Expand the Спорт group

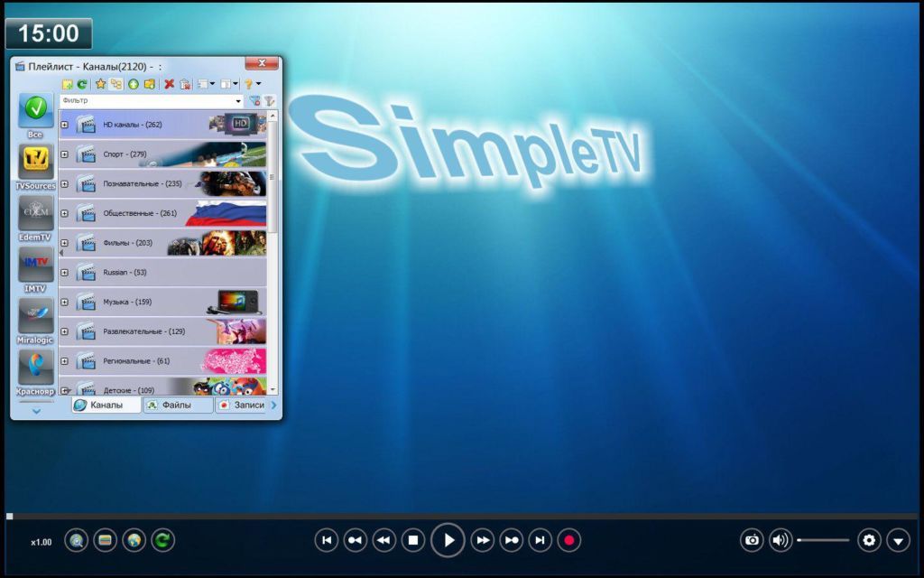[65, 154]
